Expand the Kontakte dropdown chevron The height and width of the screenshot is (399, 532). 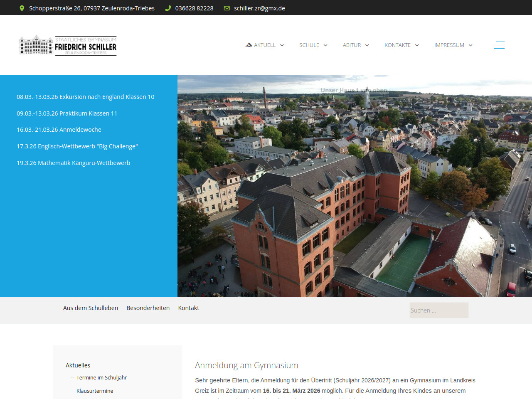417,45
